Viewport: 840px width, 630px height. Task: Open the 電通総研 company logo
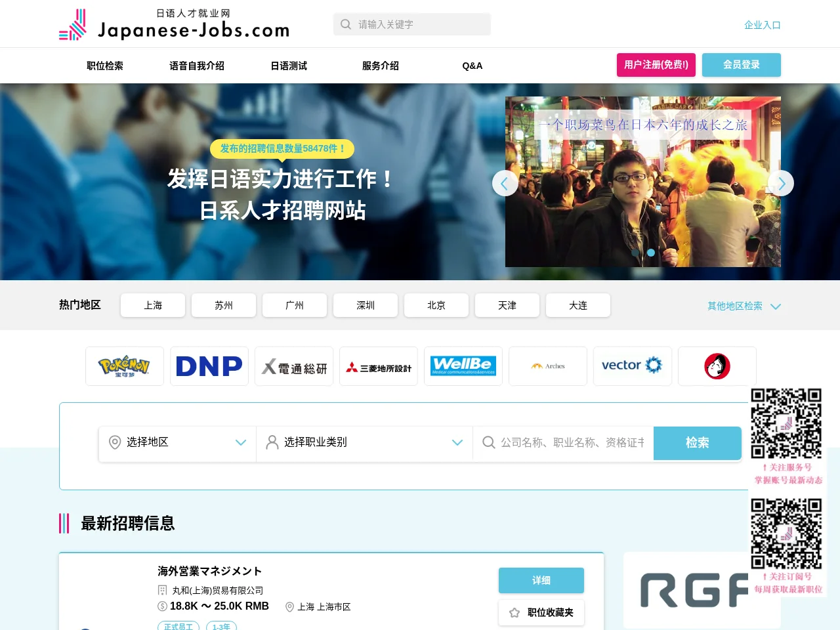point(294,366)
